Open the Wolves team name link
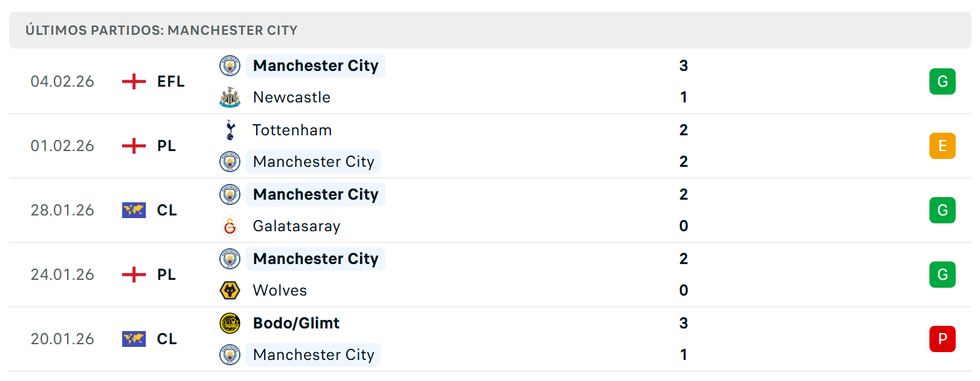980x381 pixels. click(280, 290)
